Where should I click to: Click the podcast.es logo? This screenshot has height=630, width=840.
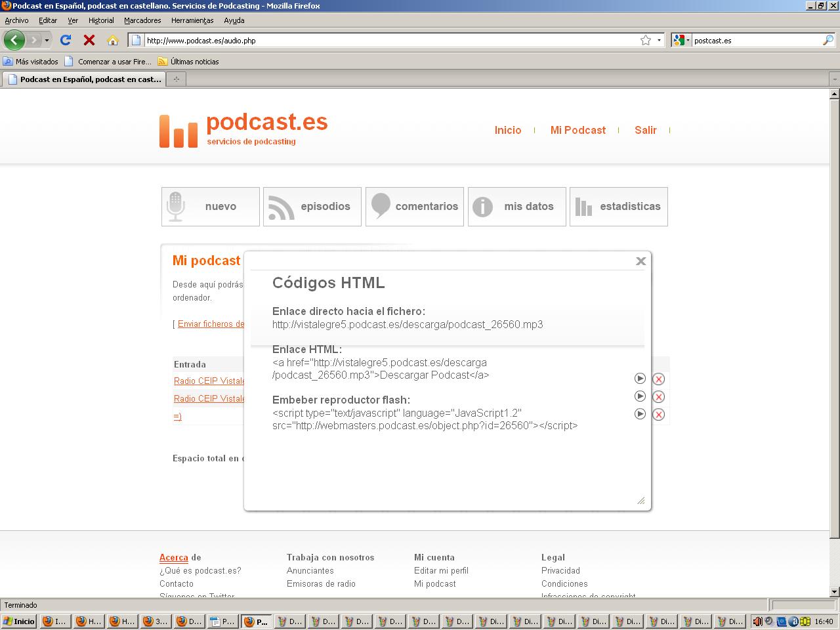243,129
